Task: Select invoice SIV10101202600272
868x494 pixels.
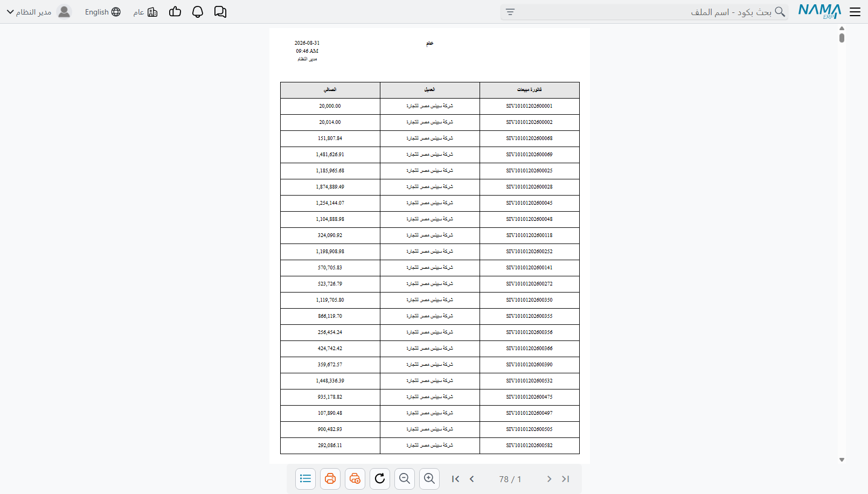Action: 530,284
